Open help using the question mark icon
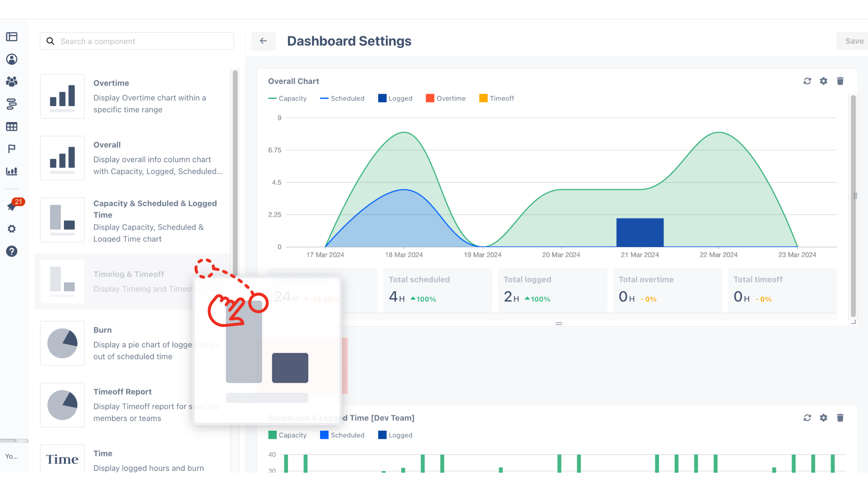Viewport: 868px width, 488px height. click(x=12, y=252)
